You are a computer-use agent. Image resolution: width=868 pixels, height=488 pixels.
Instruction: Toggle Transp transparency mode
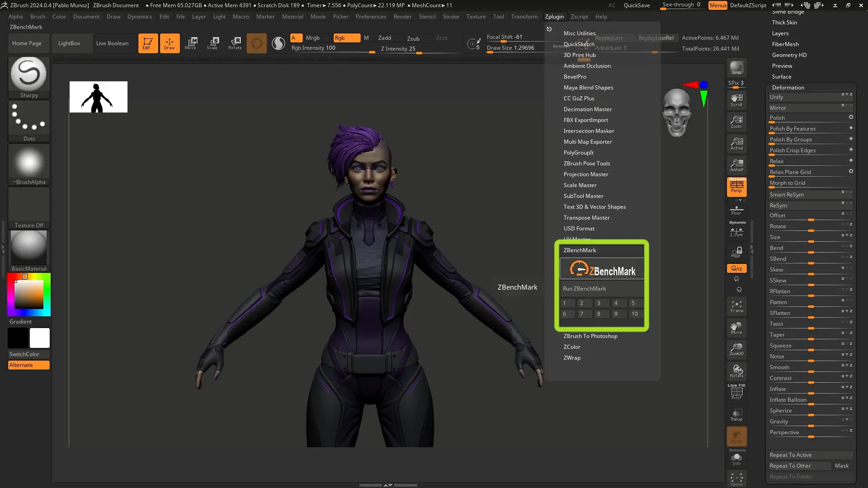pyautogui.click(x=736, y=414)
